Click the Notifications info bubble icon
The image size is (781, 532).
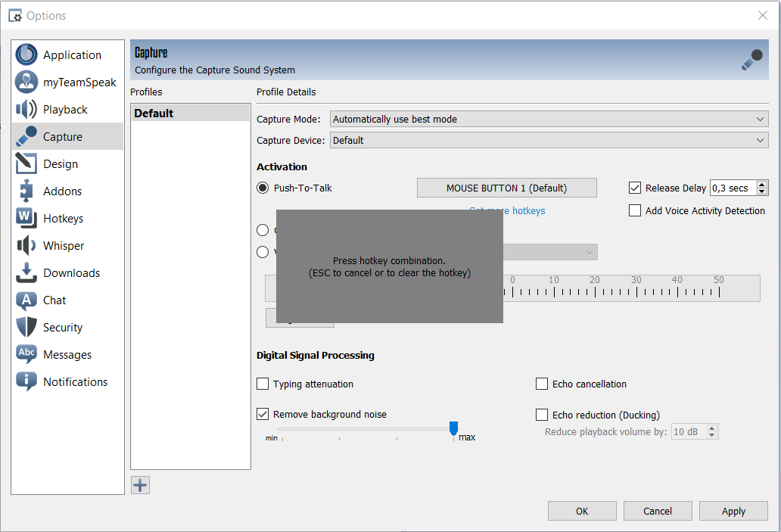click(26, 381)
